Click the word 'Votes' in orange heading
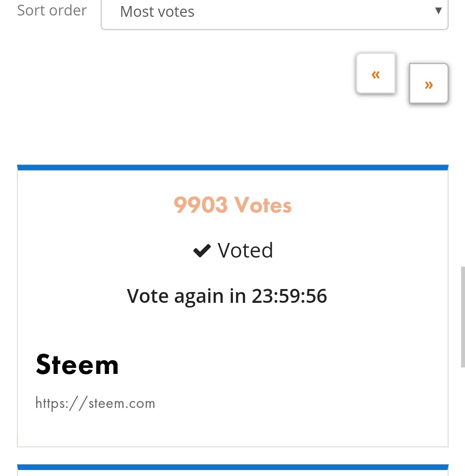Screen dimensions: 465x476 [263, 205]
